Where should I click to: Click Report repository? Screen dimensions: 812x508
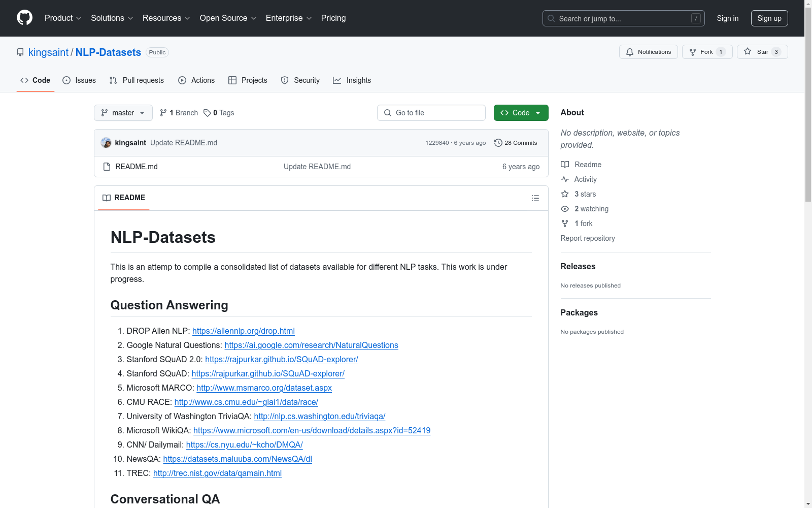coord(588,238)
